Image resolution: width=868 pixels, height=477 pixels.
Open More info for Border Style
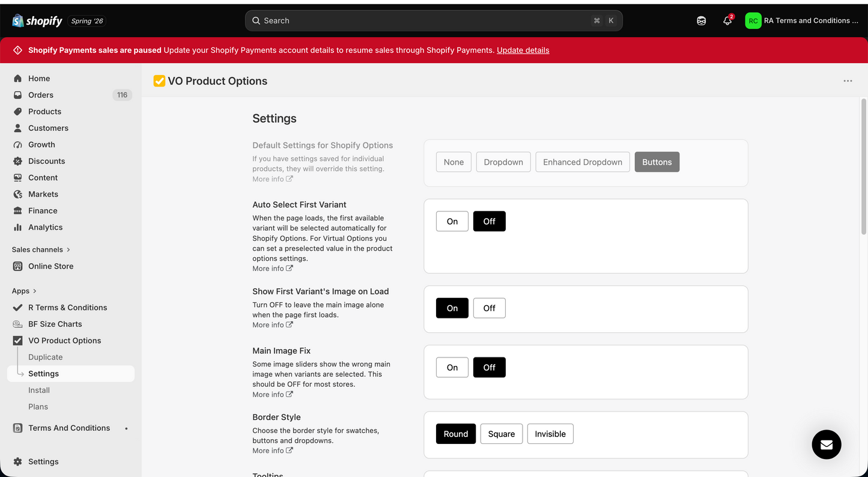[273, 451]
